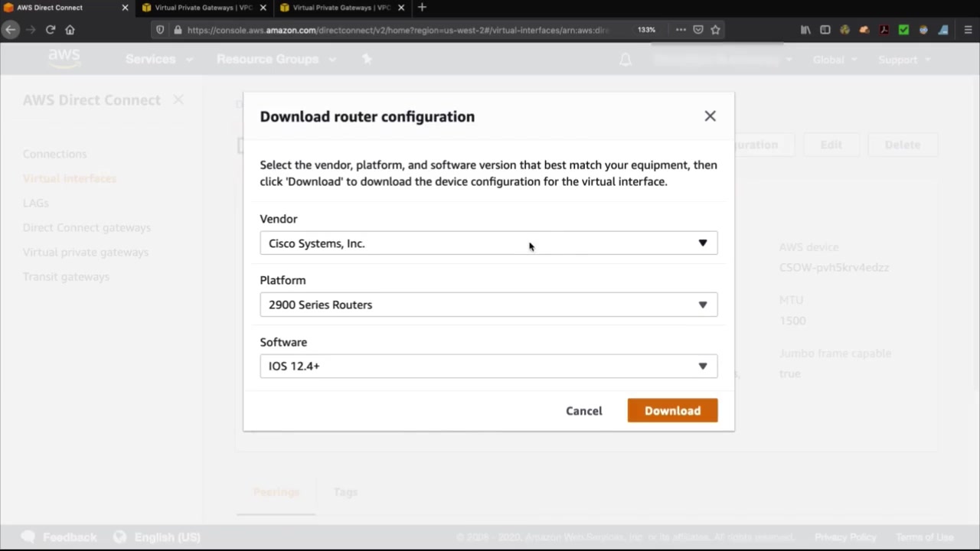Switch to the Peerings tab
The image size is (980, 551).
click(x=276, y=492)
